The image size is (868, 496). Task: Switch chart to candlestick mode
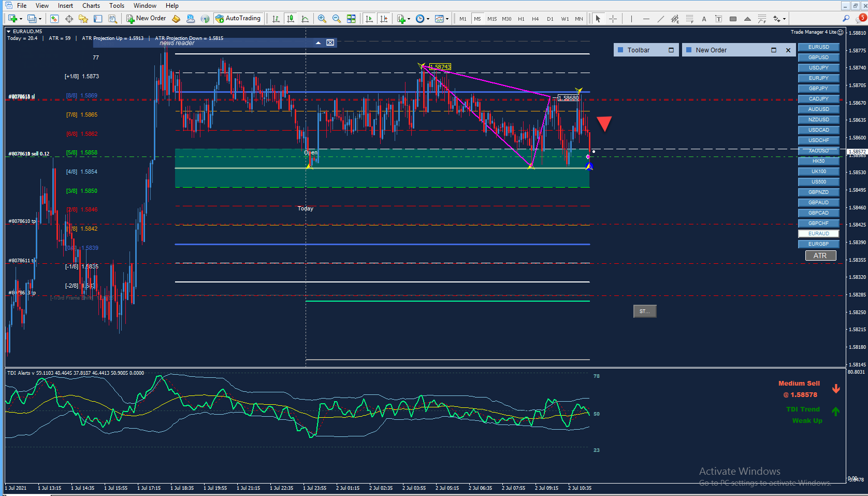click(291, 19)
